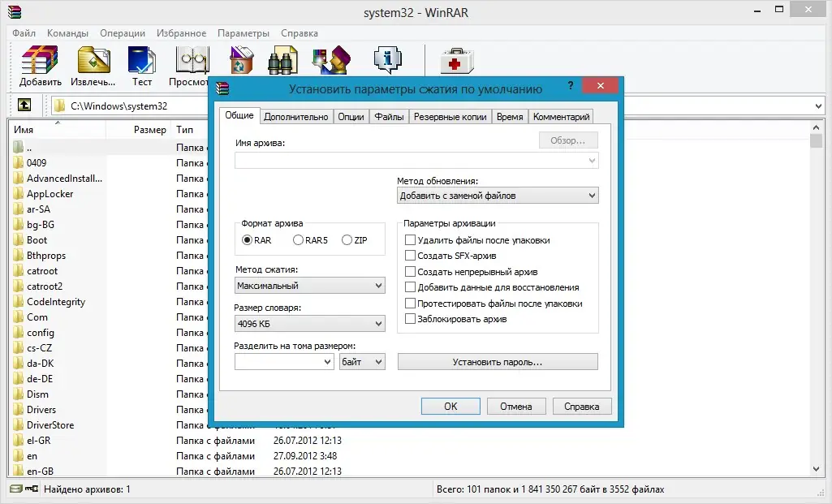Select the Drivers folder icon

[19, 409]
